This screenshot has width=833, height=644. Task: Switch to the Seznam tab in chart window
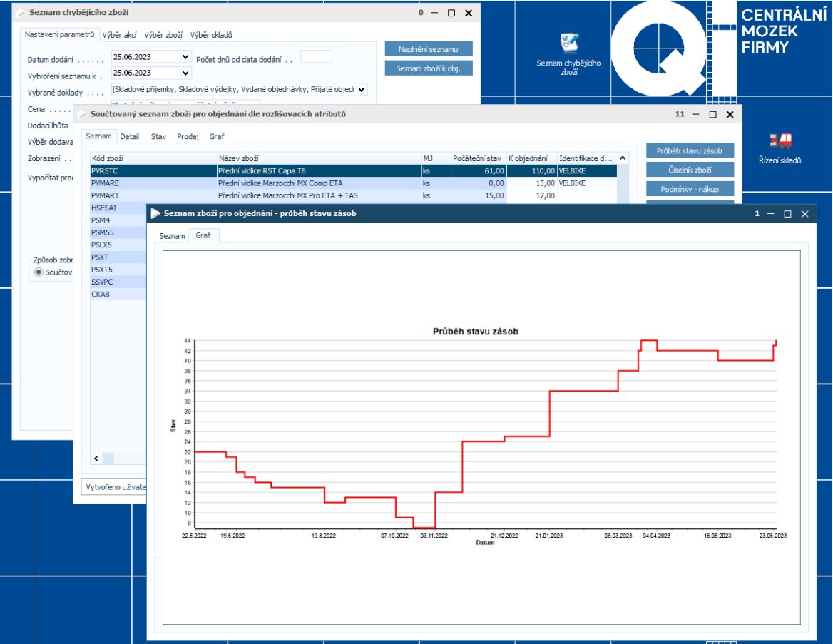[x=172, y=235]
